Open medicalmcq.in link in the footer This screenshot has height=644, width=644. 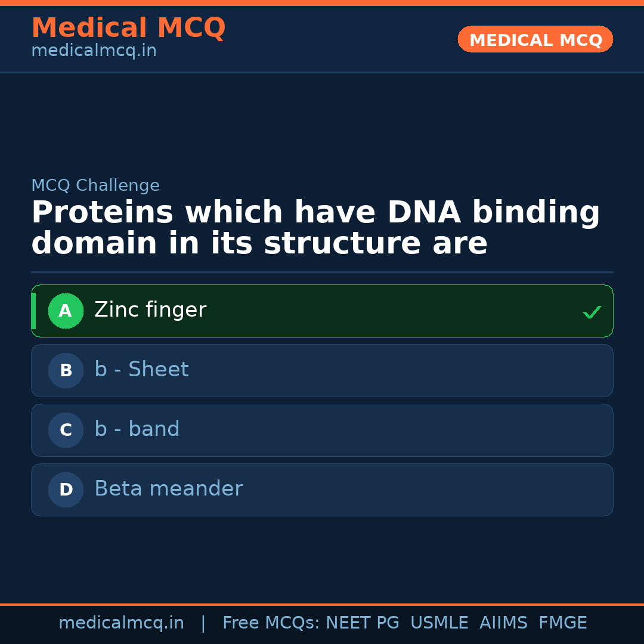point(121,623)
